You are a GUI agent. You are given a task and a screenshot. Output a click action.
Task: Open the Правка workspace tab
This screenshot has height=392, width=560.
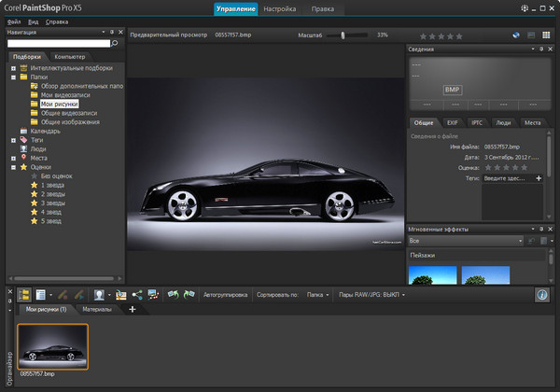point(322,8)
